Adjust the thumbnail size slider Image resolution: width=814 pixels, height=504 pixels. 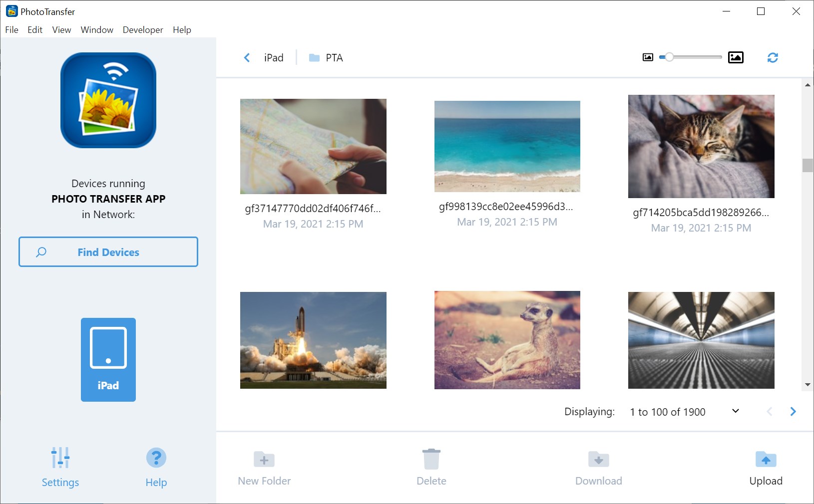(669, 57)
